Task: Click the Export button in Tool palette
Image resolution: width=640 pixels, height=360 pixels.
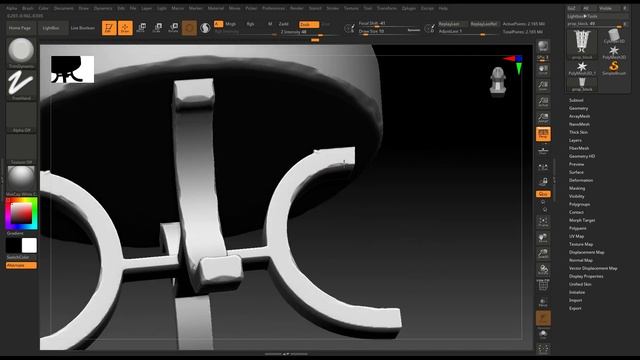Action: point(575,308)
